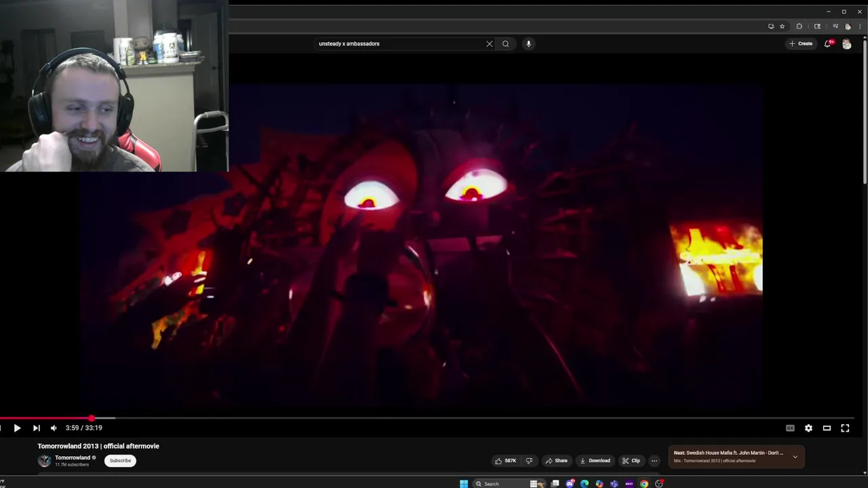Open the OBS taskbar icon
Viewport: 868px width, 488px height.
659,484
